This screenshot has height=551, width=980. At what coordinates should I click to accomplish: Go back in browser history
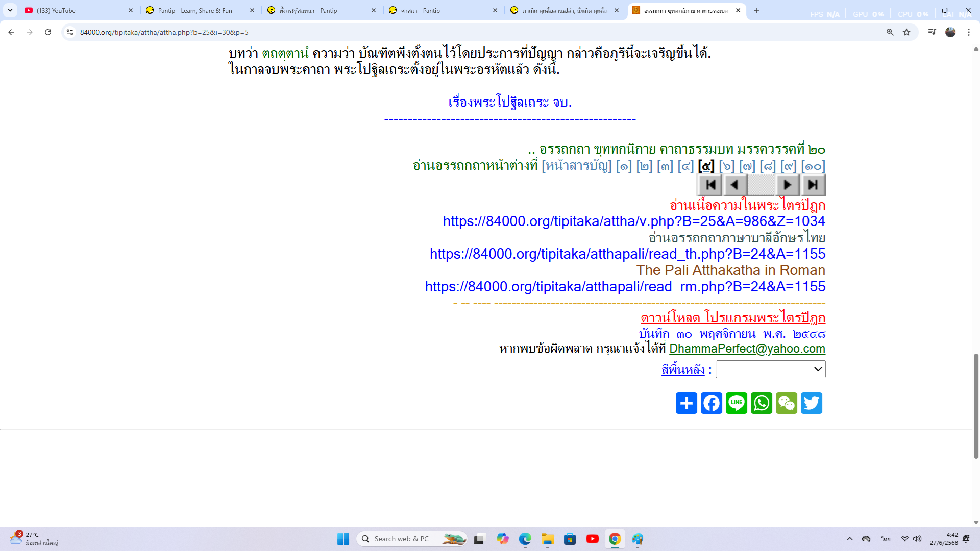[11, 32]
